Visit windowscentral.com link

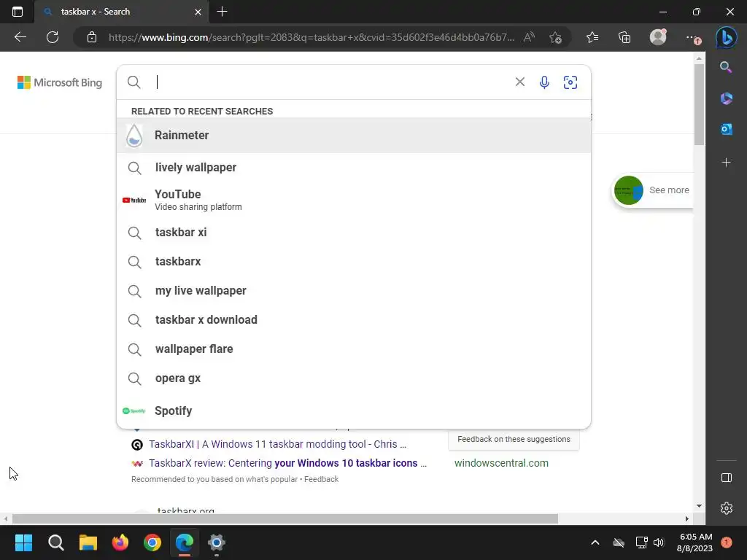point(501,463)
